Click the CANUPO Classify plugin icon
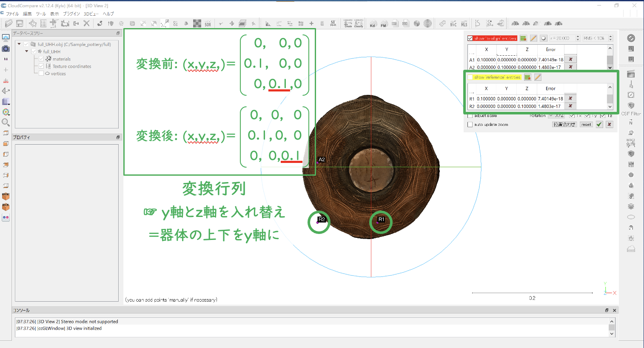 click(359, 23)
